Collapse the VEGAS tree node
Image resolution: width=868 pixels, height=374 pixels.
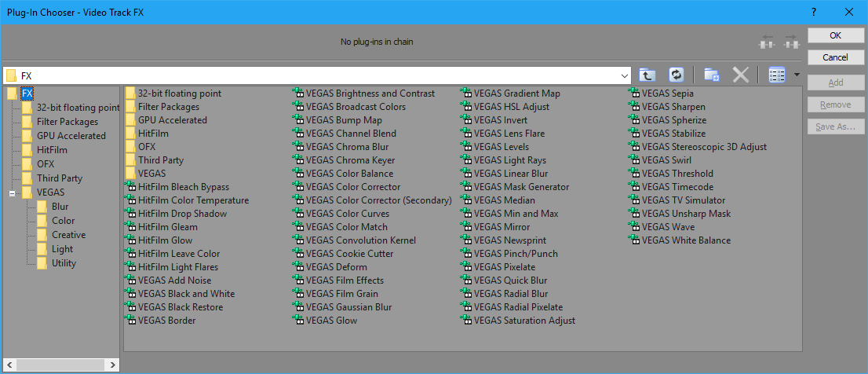(13, 193)
